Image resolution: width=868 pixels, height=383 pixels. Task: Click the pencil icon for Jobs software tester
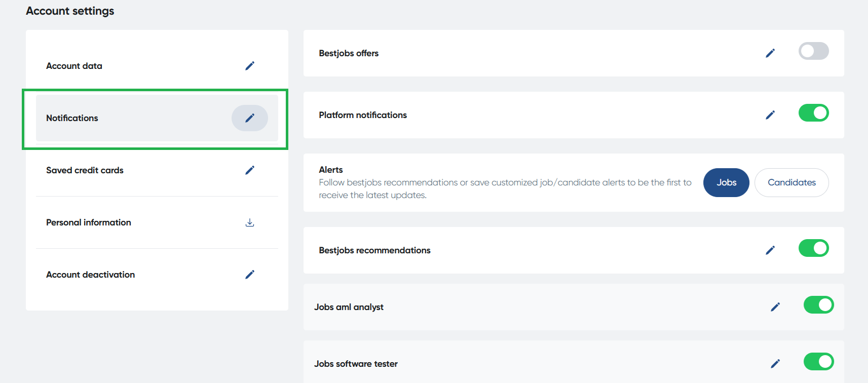coord(775,364)
